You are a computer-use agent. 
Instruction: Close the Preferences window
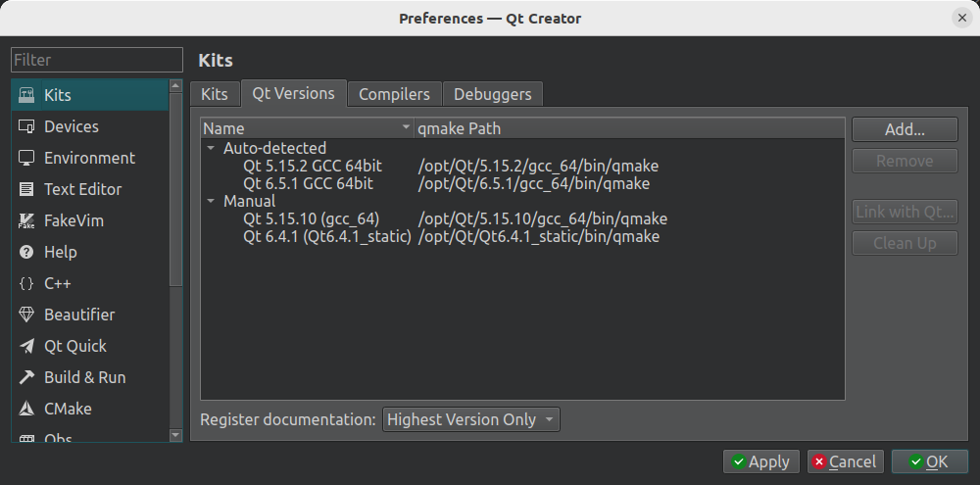(x=962, y=18)
